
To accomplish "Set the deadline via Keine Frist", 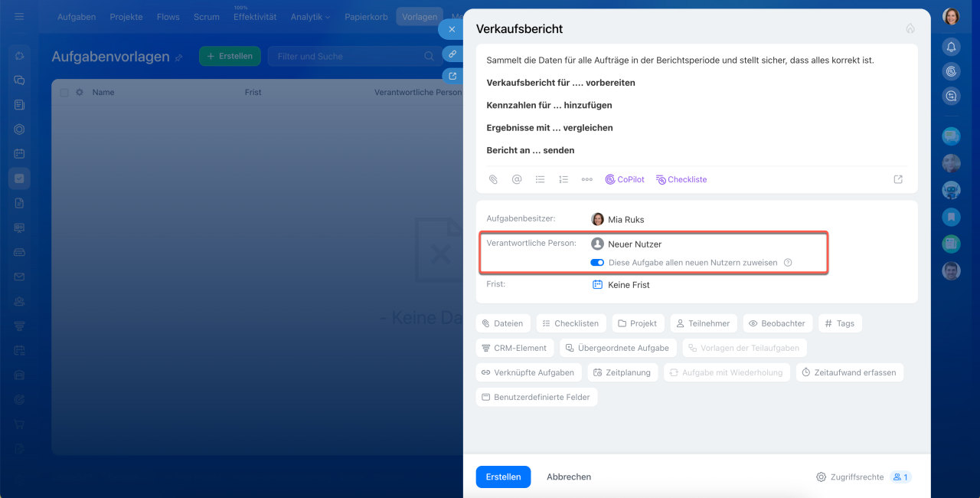I will coord(621,284).
